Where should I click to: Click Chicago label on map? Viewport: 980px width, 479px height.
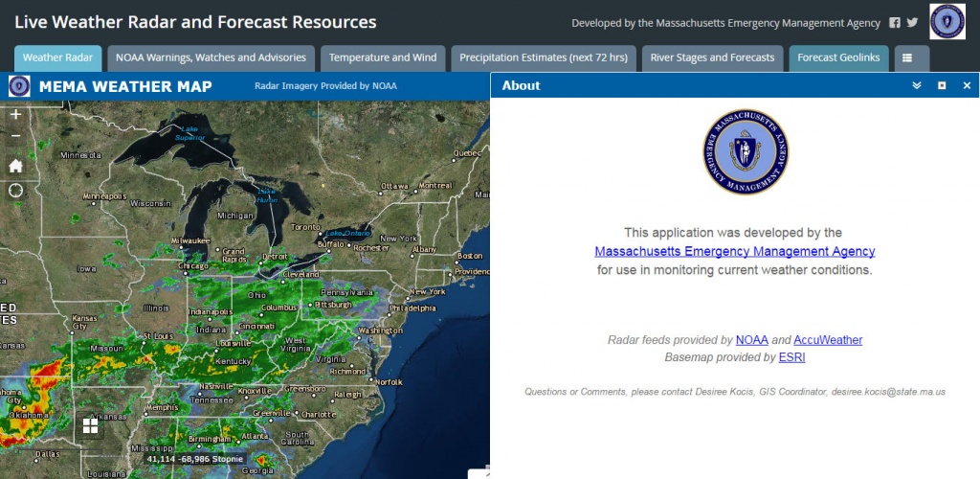[x=191, y=265]
